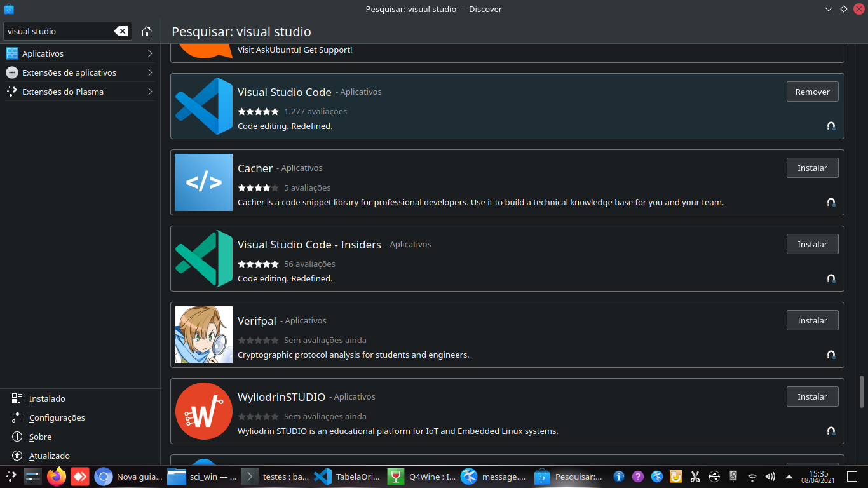Viewport: 868px width, 488px height.
Task: Click the scissors clipboard tray icon
Action: pos(695,477)
